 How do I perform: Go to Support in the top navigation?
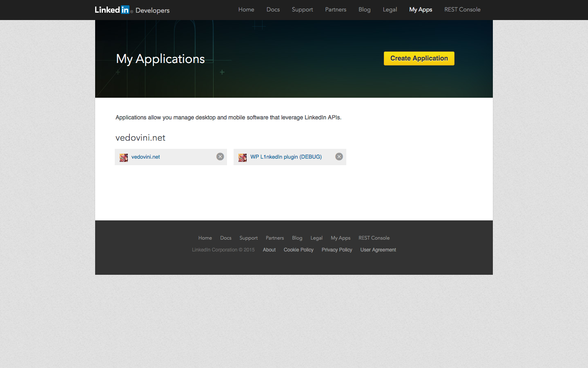coord(302,9)
